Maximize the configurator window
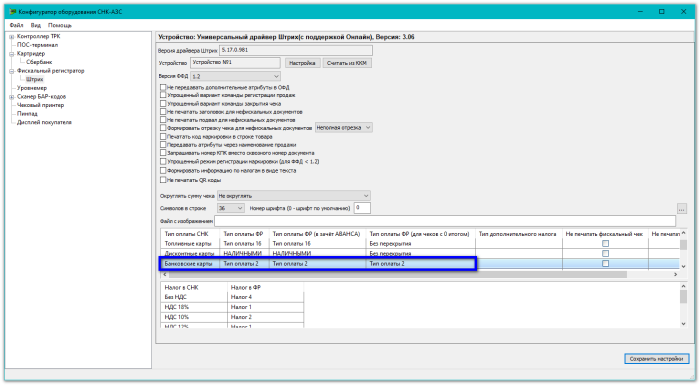 (x=662, y=12)
